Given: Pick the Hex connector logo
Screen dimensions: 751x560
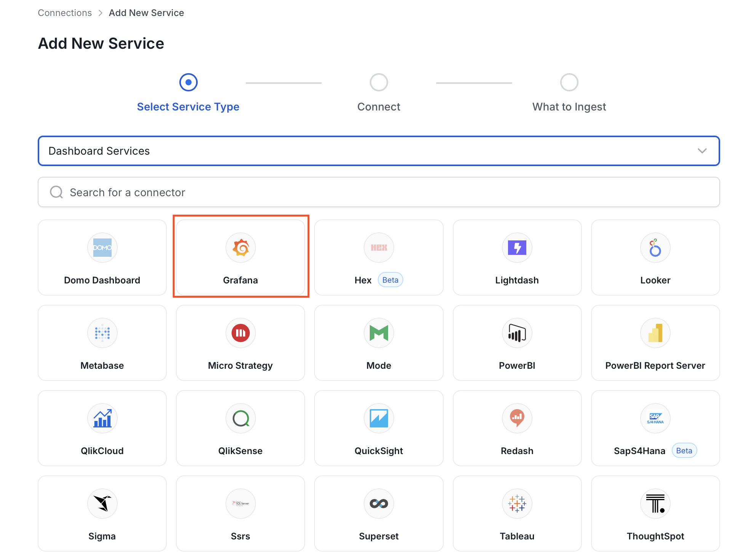Looking at the screenshot, I should 379,248.
